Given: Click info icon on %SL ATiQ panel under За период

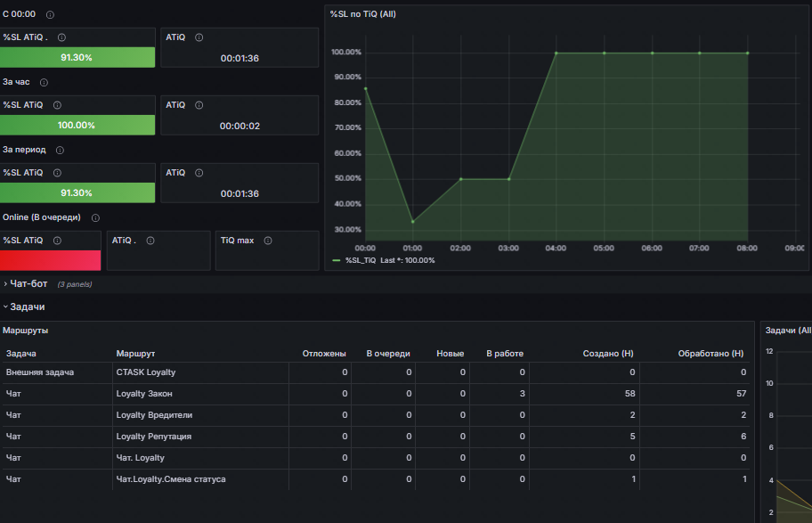Looking at the screenshot, I should tap(58, 173).
